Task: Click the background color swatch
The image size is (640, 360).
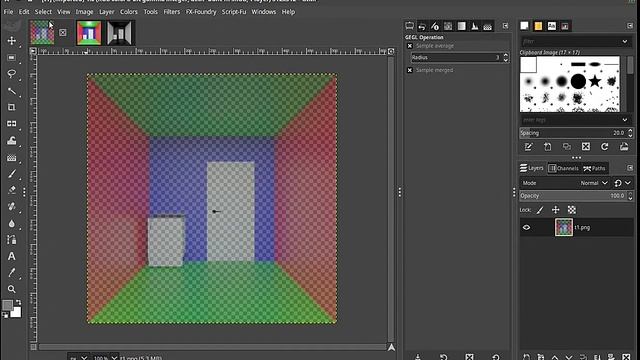Action: click(16, 312)
